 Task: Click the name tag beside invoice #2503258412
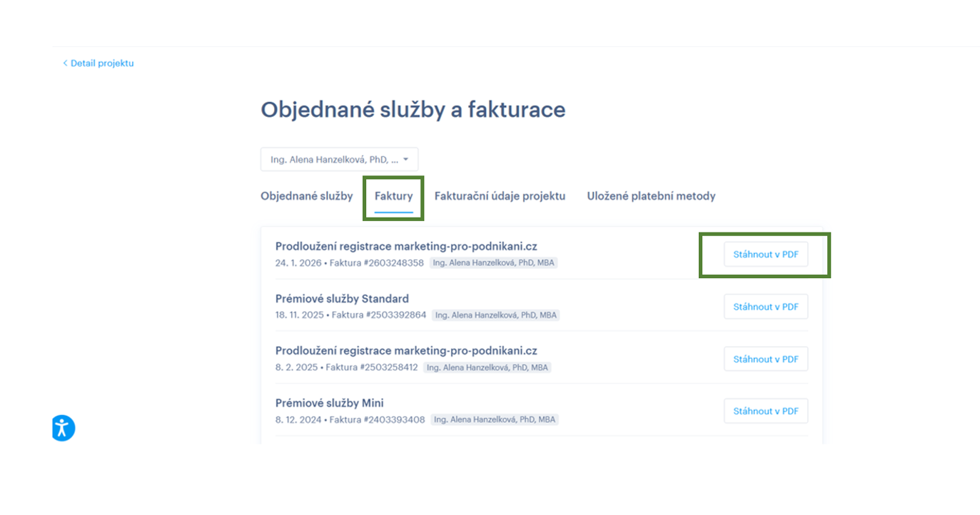487,367
